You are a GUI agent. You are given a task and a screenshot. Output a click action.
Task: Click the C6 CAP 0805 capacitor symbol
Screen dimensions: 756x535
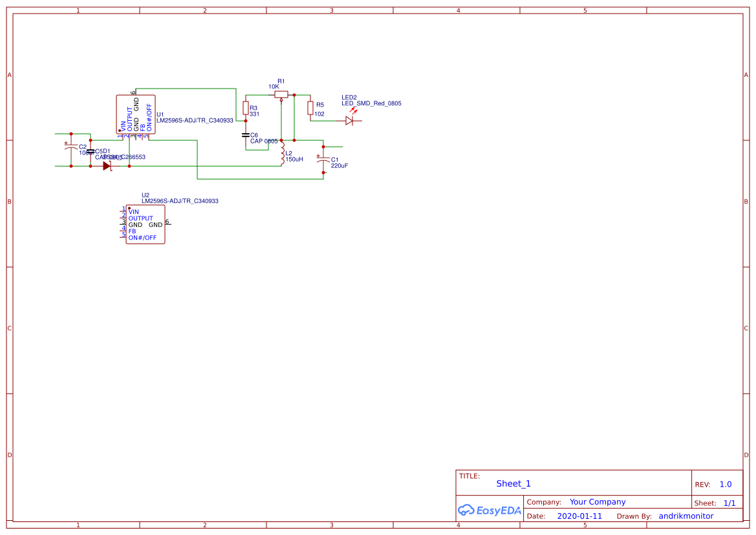[x=246, y=134]
